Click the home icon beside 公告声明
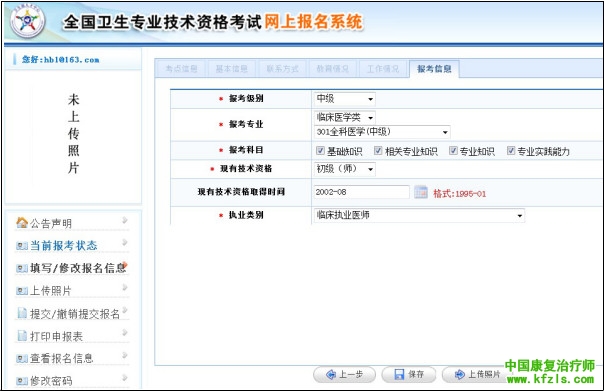The width and height of the screenshot is (604, 391). [22, 222]
